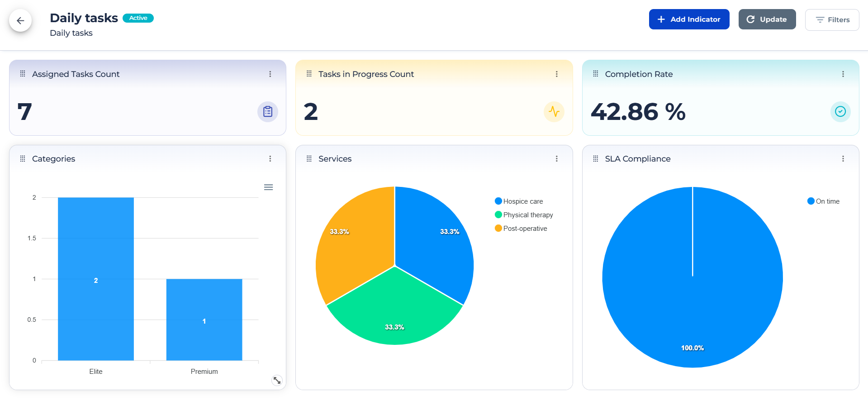Click the check circle icon in Completion Rate
The height and width of the screenshot is (401, 868).
click(840, 112)
